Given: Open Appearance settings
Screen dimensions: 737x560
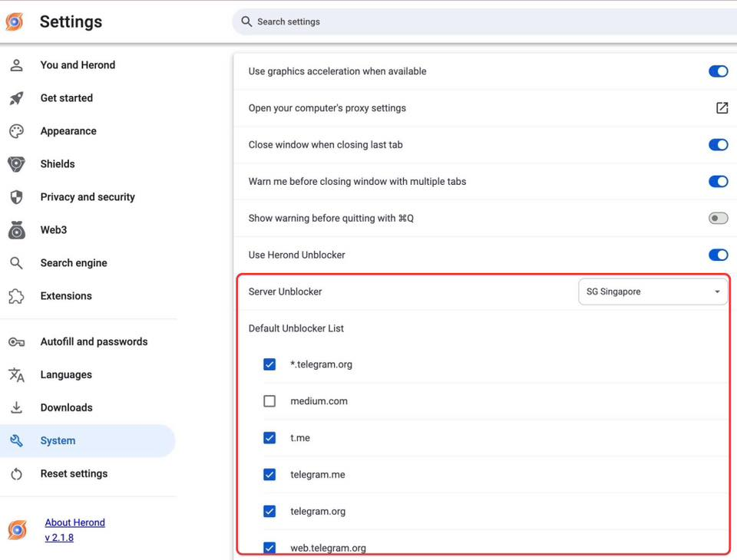Looking at the screenshot, I should (x=68, y=131).
